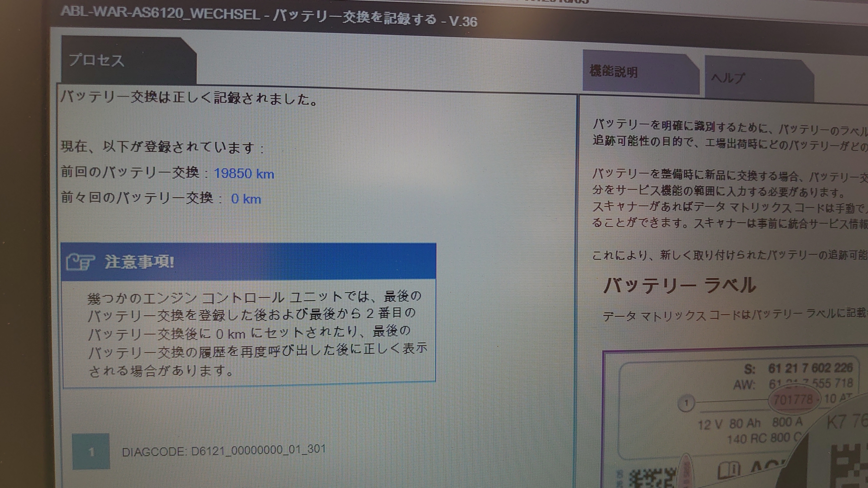Click the ABL-WAR-AS6120_WECHSEL title text

point(160,13)
